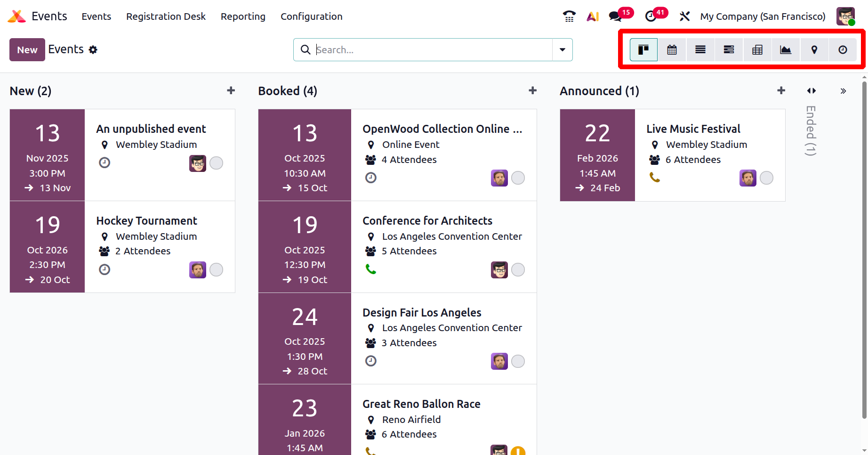Toggle state circle on An unpublished event card

pyautogui.click(x=217, y=163)
